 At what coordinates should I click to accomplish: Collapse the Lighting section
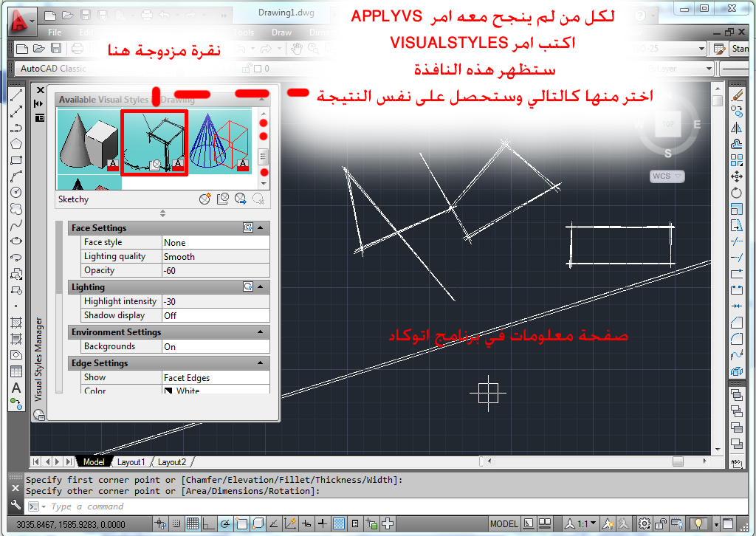(261, 286)
